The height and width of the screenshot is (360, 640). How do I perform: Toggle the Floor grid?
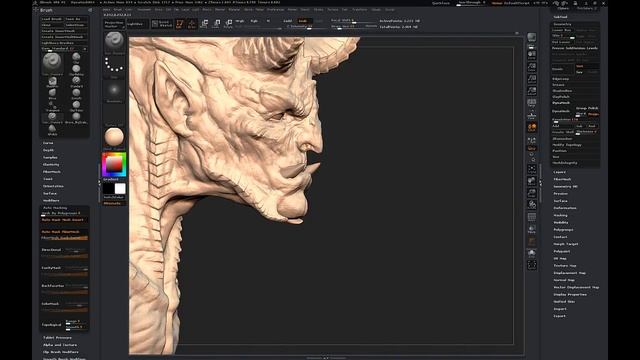[x=531, y=115]
